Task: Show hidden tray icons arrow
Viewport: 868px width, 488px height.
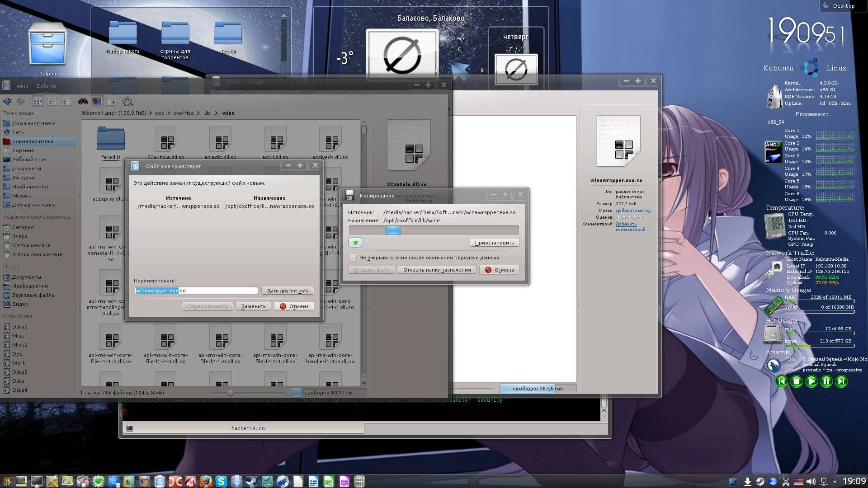Action: (x=835, y=482)
